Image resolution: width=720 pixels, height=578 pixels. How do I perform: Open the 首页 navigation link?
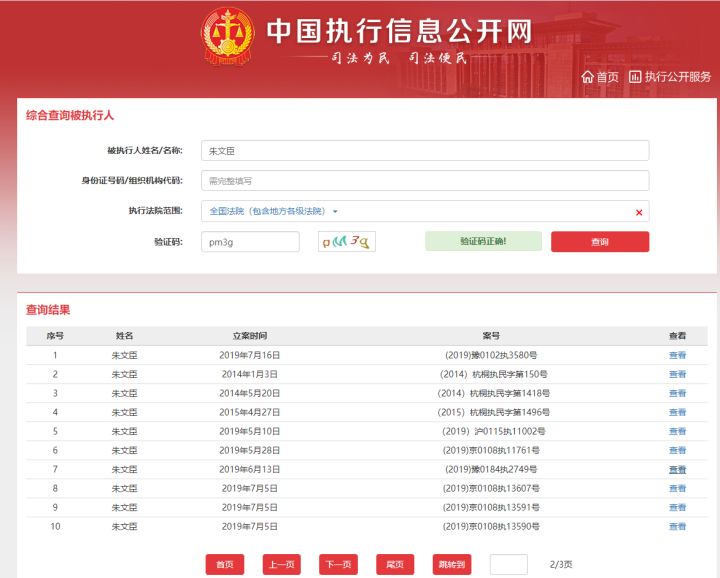608,77
